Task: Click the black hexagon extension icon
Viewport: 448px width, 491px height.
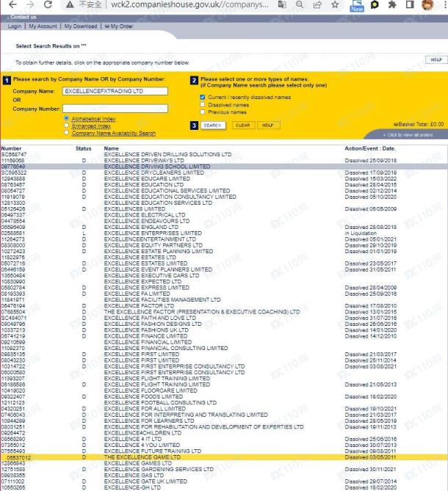Action: tap(375, 4)
